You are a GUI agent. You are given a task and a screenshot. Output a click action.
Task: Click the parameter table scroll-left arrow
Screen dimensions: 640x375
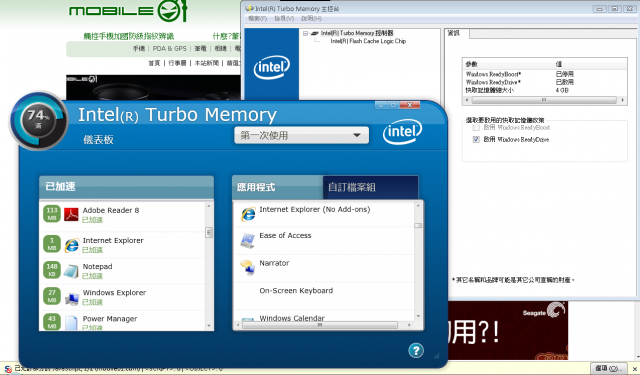(x=467, y=100)
